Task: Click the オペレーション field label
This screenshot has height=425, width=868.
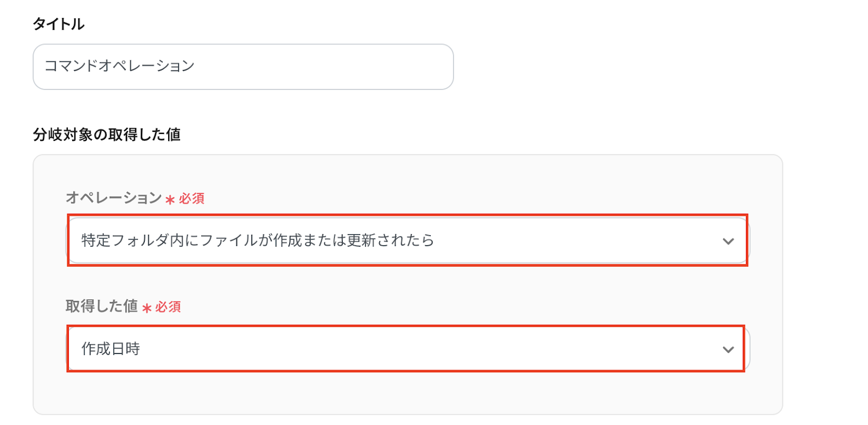Action: 114,198
